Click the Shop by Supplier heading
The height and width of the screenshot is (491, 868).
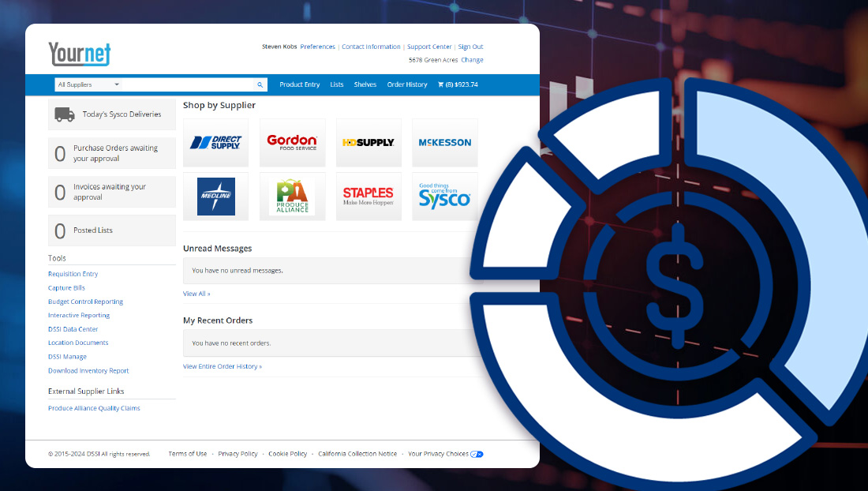click(219, 105)
